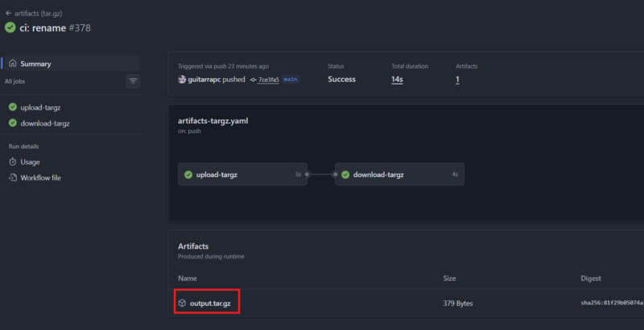The image size is (644, 330).
Task: Click the 379 Bytes size value
Action: pos(458,303)
